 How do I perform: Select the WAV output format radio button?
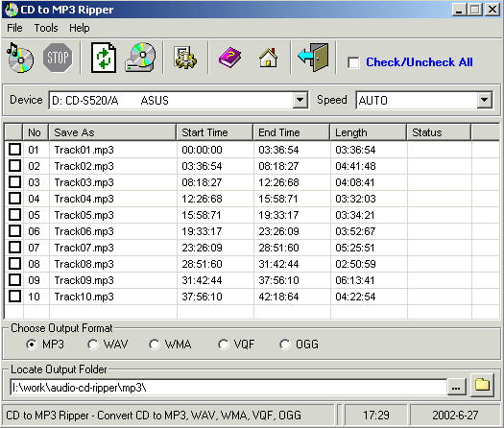[x=93, y=345]
